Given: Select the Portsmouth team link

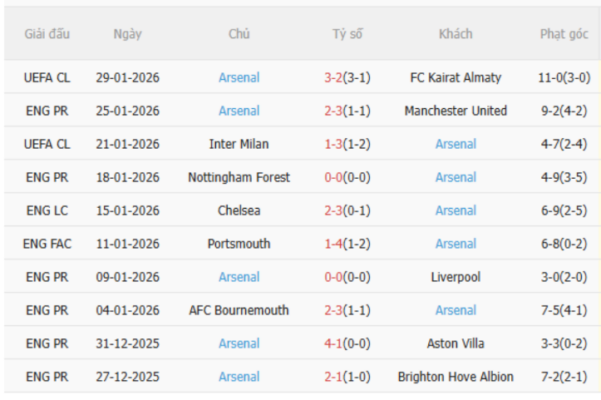Looking at the screenshot, I should (x=238, y=244).
